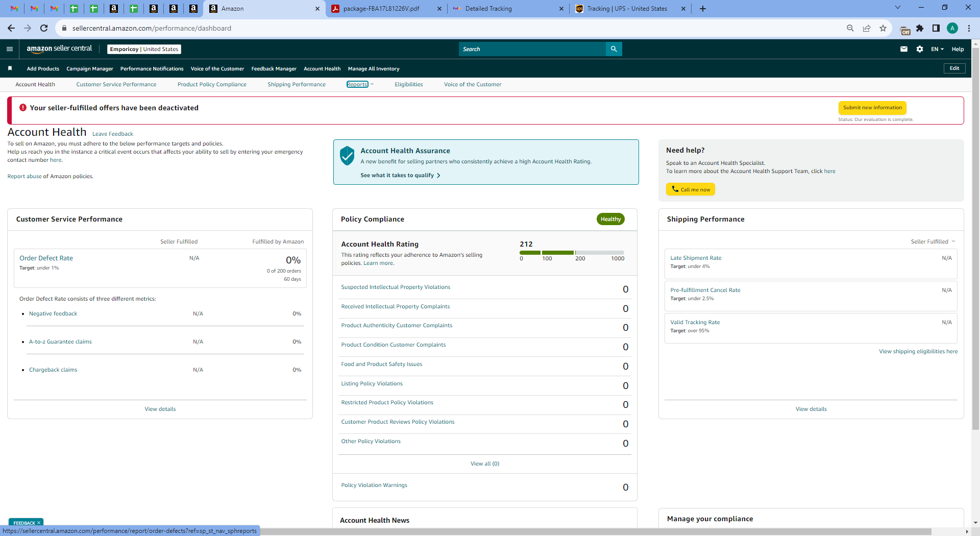This screenshot has width=980, height=536.
Task: Switch to the Detailed Tracking tab
Action: (x=508, y=9)
